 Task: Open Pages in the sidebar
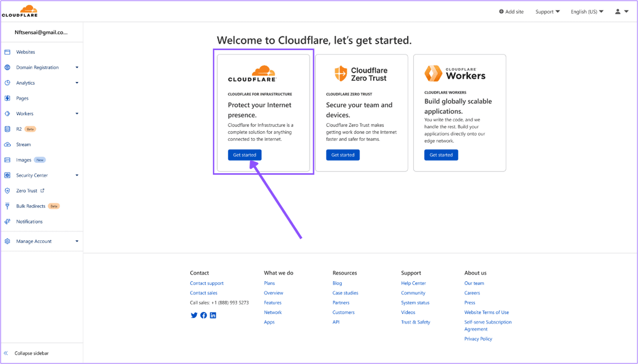(x=23, y=99)
